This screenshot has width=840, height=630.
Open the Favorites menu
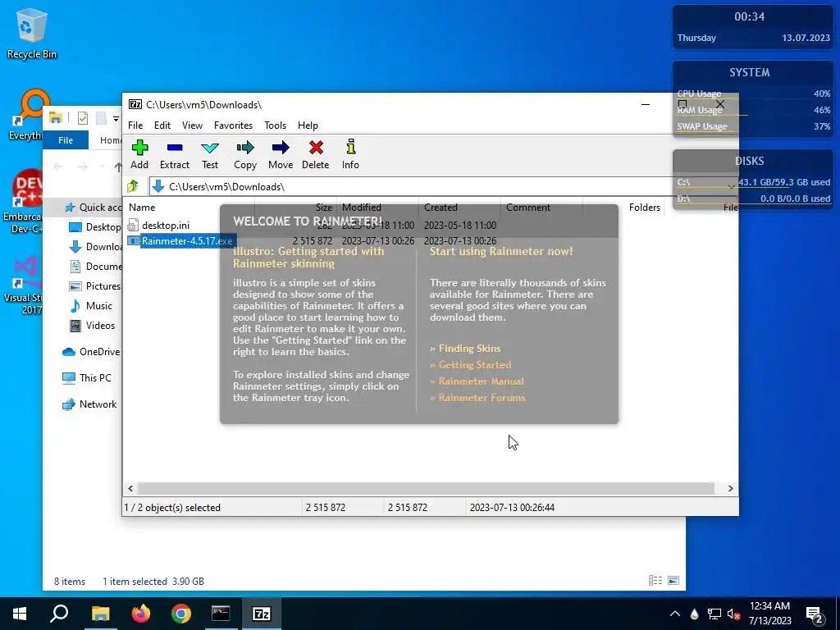pyautogui.click(x=233, y=126)
